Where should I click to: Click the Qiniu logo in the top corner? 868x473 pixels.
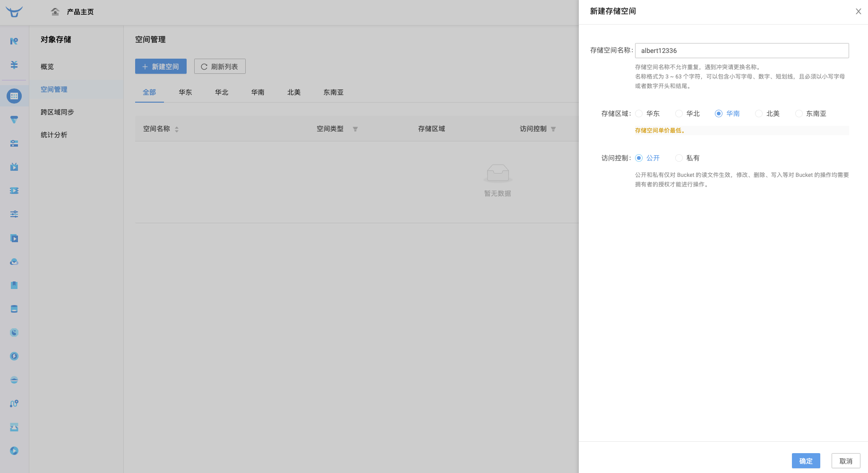[x=14, y=12]
